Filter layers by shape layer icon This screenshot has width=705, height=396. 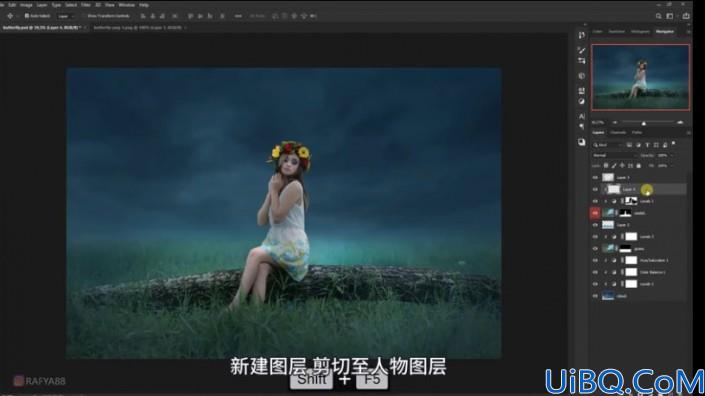click(x=656, y=145)
